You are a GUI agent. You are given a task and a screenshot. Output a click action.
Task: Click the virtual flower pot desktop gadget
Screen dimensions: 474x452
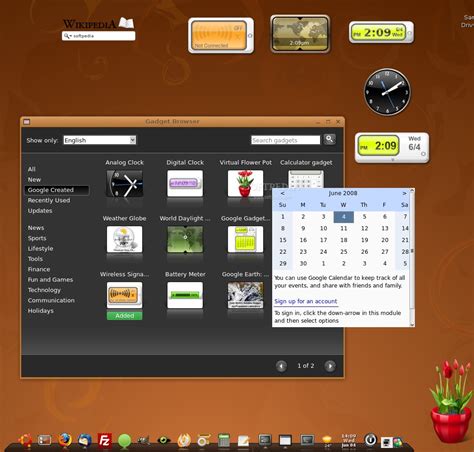[450, 402]
